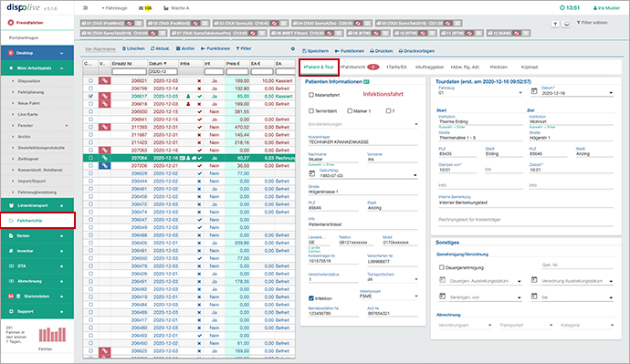The width and height of the screenshot is (630, 364).
Task: Click the Aktual. refresh button
Action: tap(161, 48)
